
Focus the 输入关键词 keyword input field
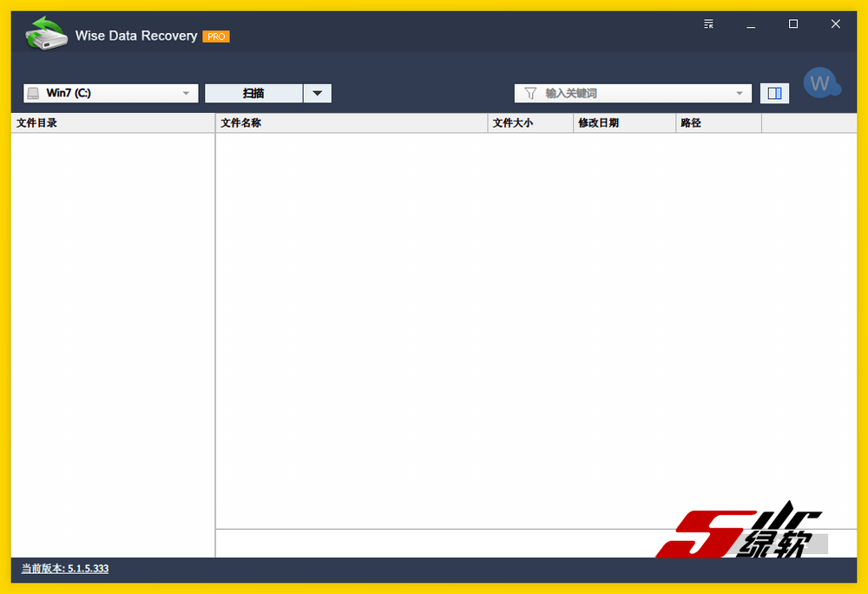[x=634, y=93]
